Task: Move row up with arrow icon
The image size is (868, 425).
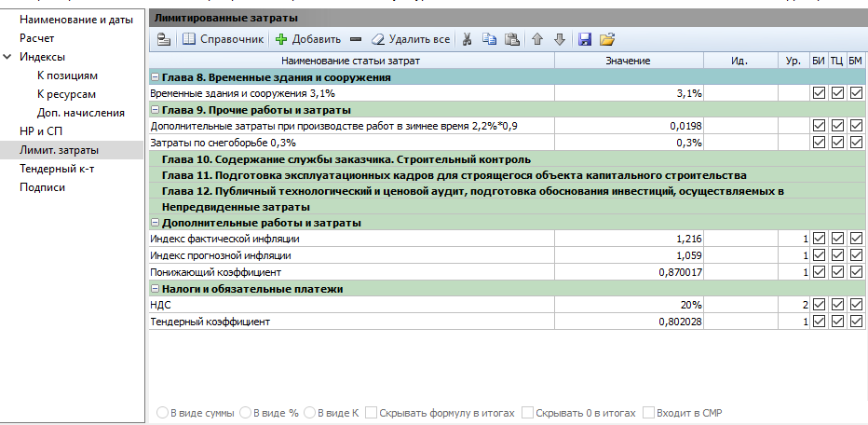Action: click(537, 39)
